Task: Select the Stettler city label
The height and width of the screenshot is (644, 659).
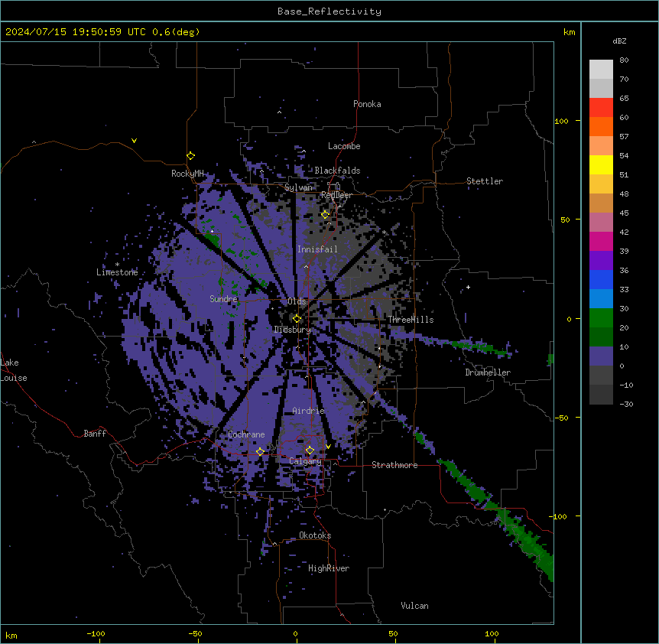Action: pos(485,181)
